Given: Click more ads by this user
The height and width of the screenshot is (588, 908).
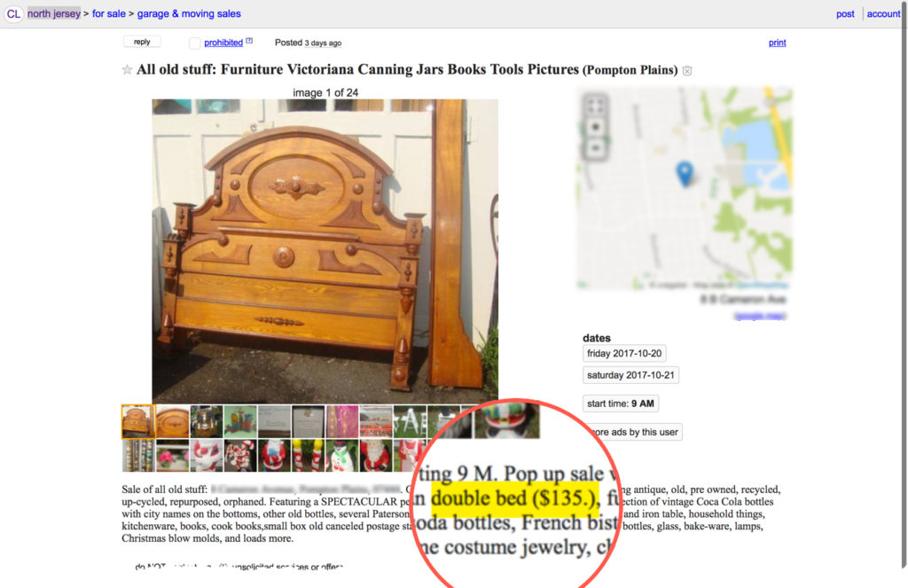Looking at the screenshot, I should 633,432.
